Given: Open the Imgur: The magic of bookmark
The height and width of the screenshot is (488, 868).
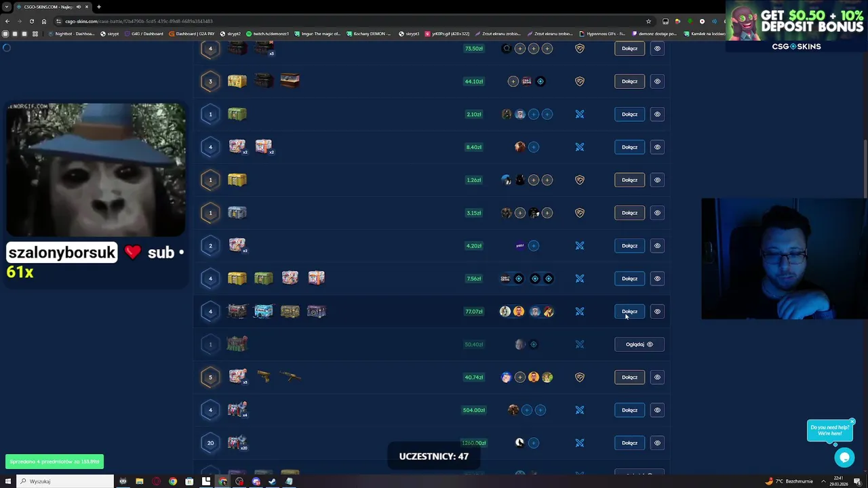Looking at the screenshot, I should click(317, 33).
